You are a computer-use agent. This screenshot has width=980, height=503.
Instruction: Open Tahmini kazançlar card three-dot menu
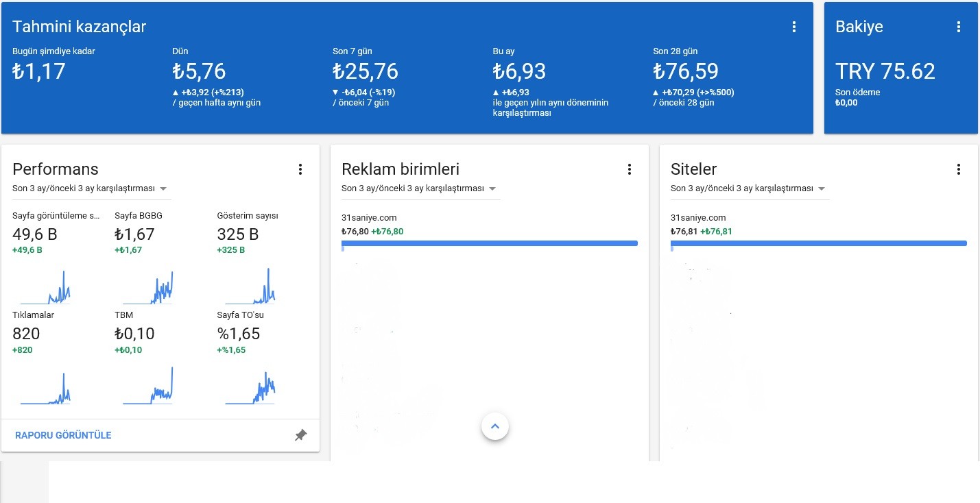click(x=794, y=27)
